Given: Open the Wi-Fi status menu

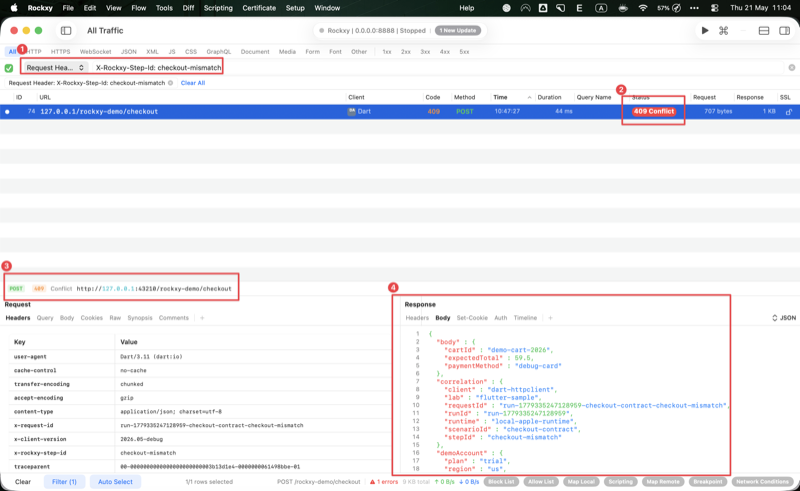Looking at the screenshot, I should coord(643,8).
